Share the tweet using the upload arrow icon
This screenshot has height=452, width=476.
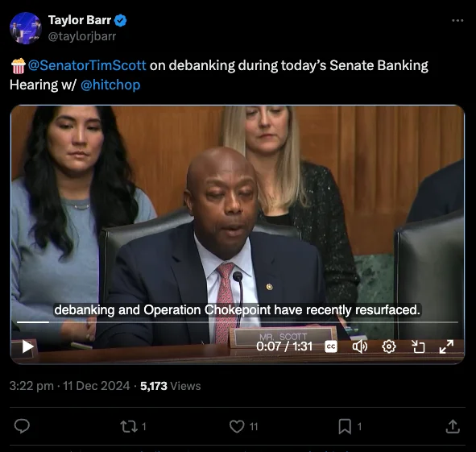point(453,426)
